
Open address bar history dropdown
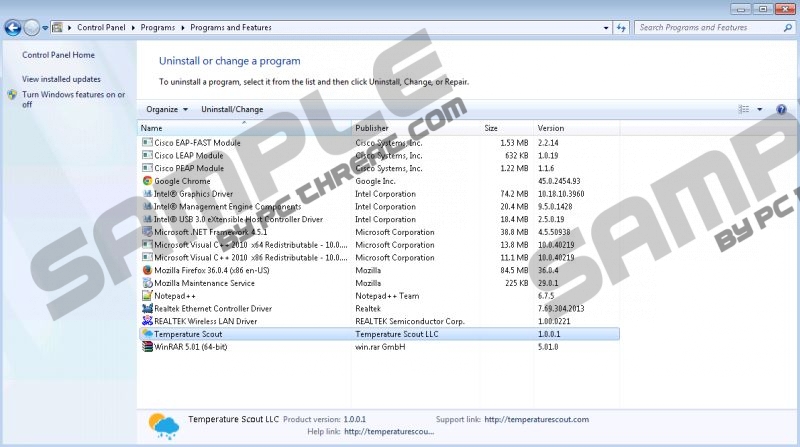pos(603,28)
